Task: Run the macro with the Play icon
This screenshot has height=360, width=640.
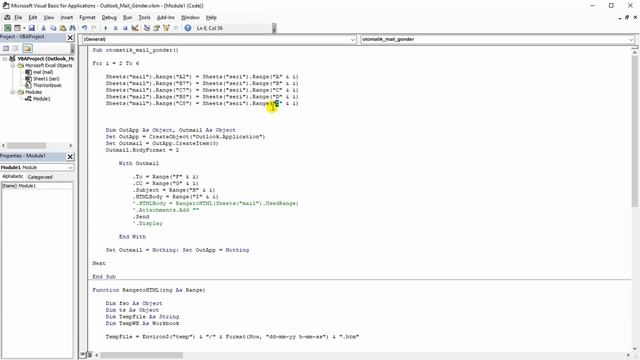Action: 106,28
